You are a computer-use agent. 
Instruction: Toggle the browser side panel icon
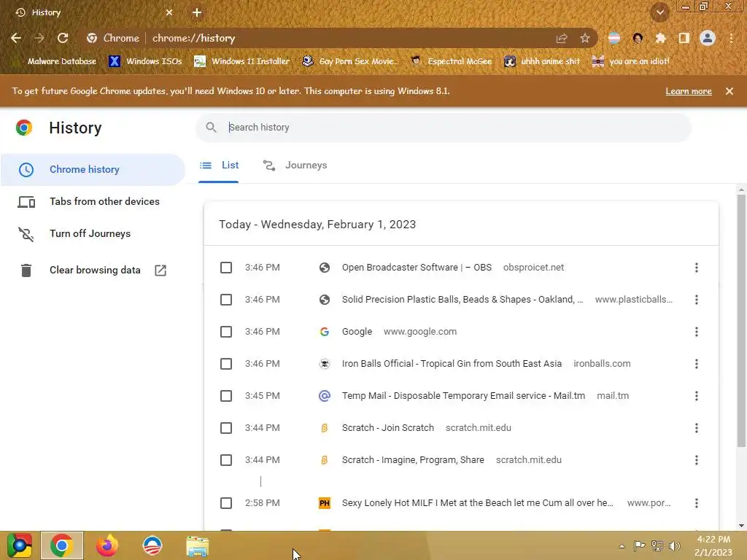(684, 38)
